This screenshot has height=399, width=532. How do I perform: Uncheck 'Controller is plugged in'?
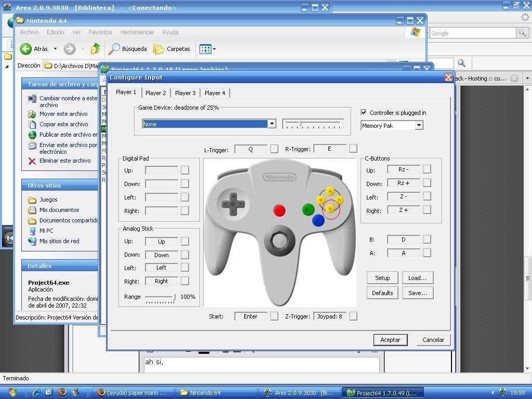click(x=365, y=113)
